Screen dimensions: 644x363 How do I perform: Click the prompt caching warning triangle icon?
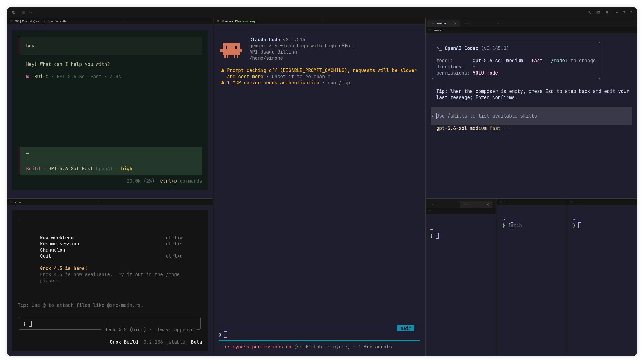pos(223,70)
